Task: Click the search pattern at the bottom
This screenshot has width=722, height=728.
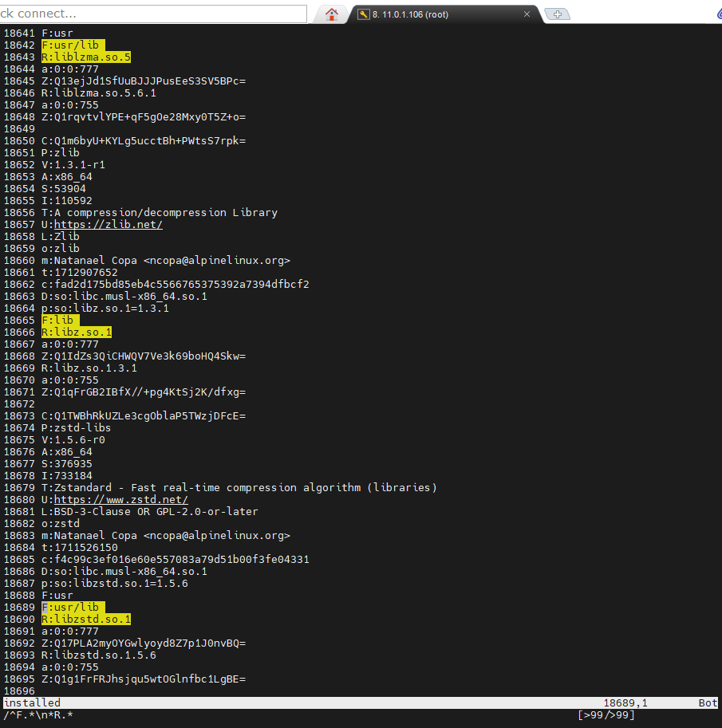Action: click(38, 715)
